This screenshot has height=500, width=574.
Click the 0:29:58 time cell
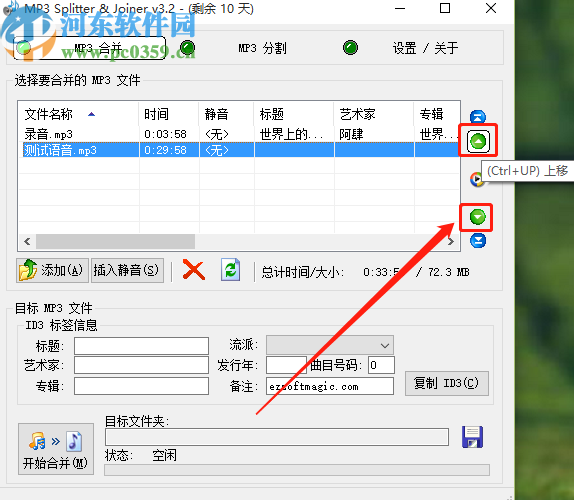coord(165,150)
